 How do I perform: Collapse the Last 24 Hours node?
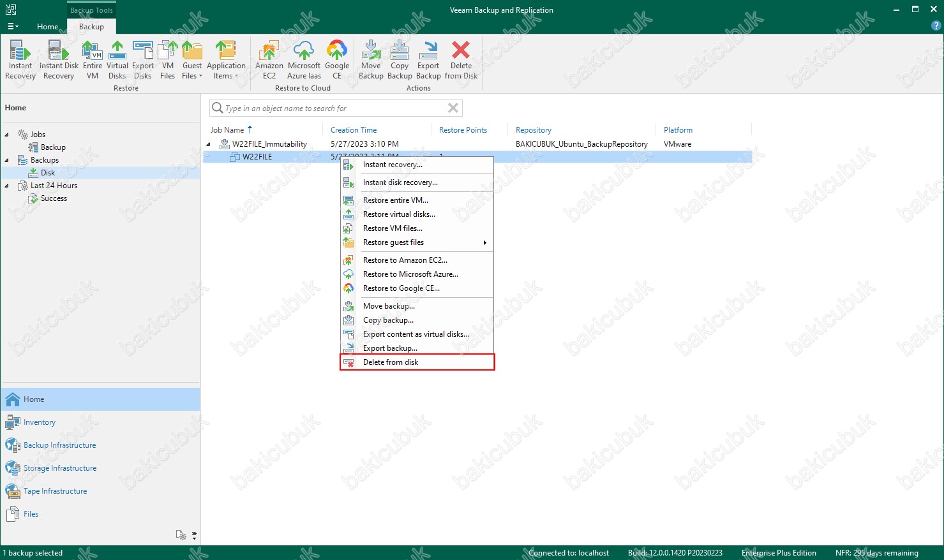click(x=7, y=186)
